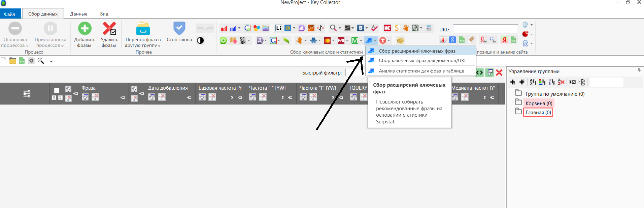Toggle the black-white contrast circle icon

pos(200,40)
